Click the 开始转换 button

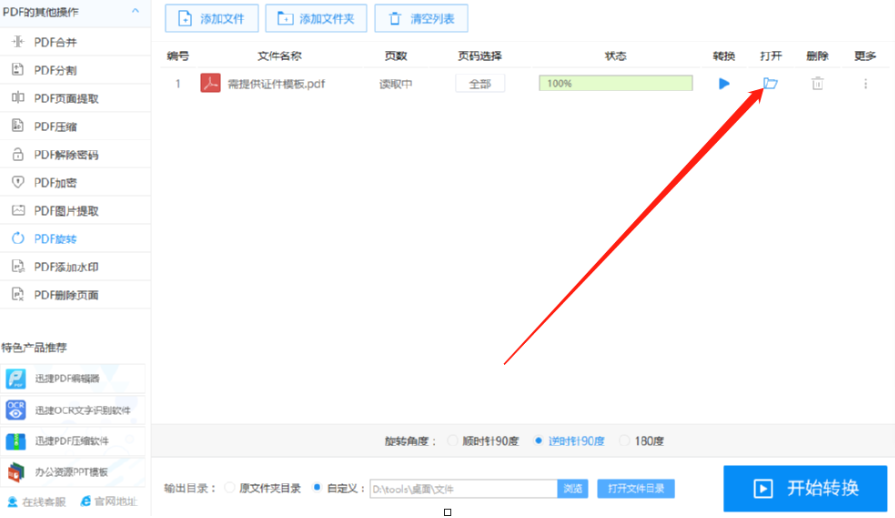tap(805, 488)
